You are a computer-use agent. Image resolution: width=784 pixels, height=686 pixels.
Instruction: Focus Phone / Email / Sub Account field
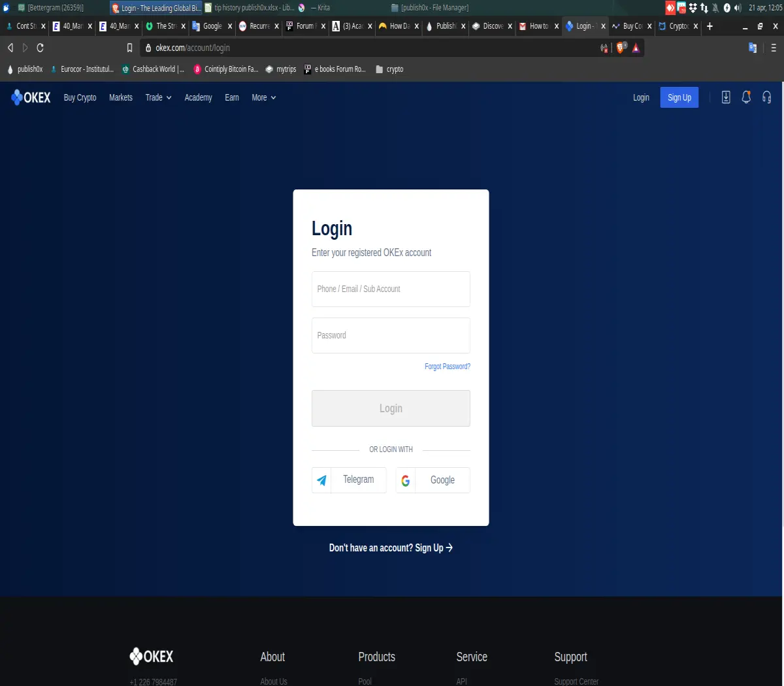point(391,289)
